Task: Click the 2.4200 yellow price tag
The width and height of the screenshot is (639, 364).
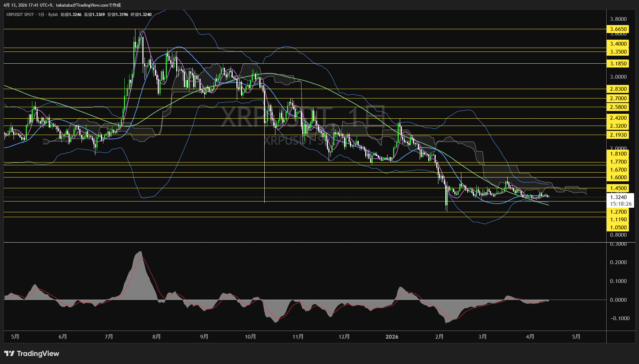Action: [618, 118]
